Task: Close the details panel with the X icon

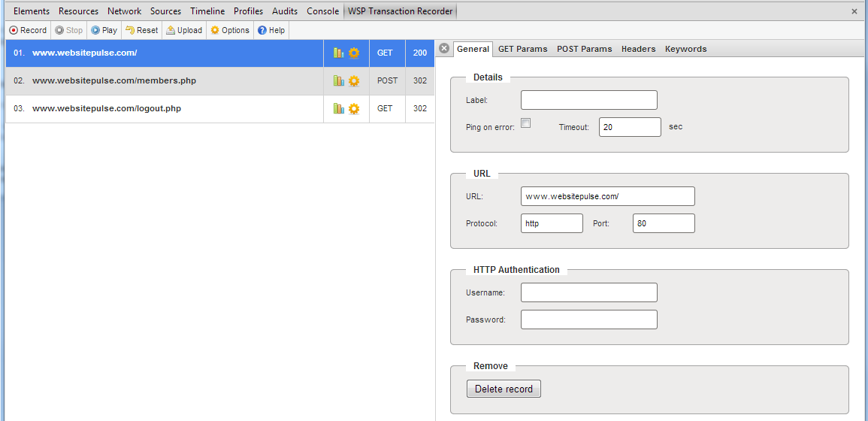Action: (x=444, y=48)
